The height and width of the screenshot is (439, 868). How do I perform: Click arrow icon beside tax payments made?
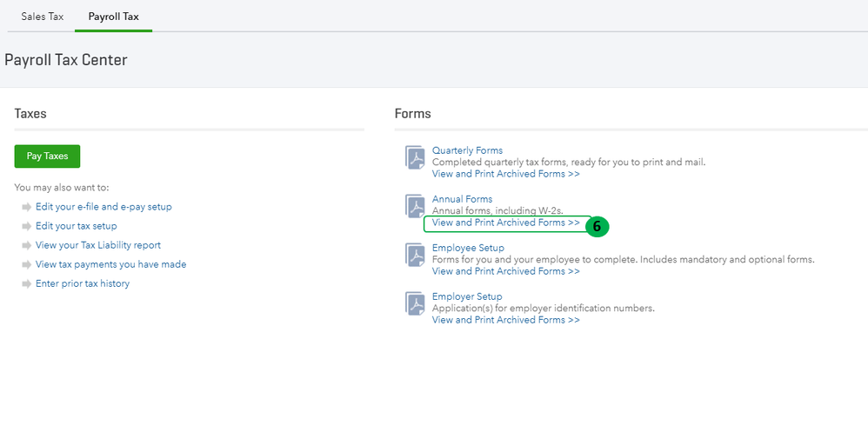coord(27,264)
